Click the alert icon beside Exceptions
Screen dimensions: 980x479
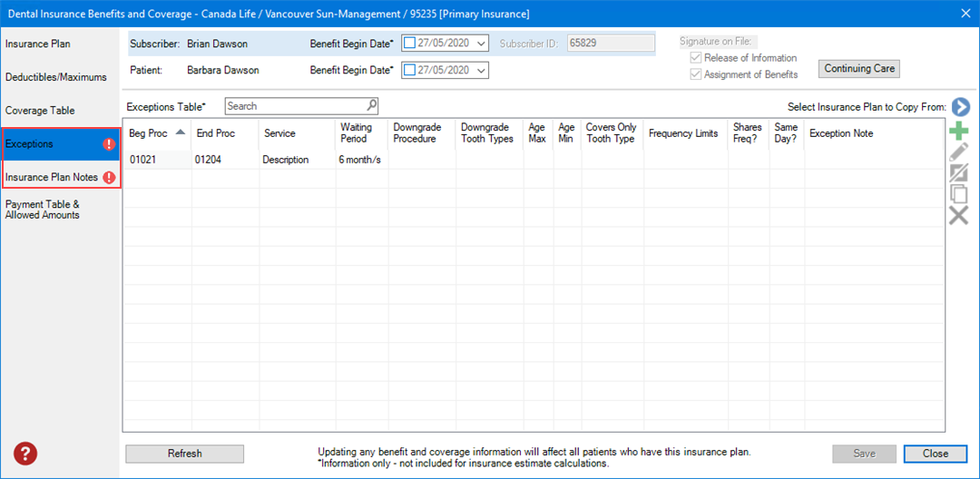click(110, 144)
